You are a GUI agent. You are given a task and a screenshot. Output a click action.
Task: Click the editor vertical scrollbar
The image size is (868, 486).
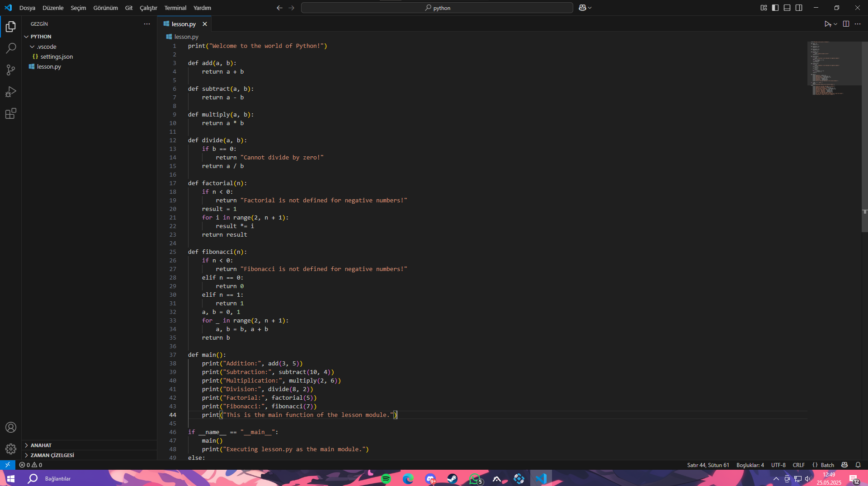865,136
